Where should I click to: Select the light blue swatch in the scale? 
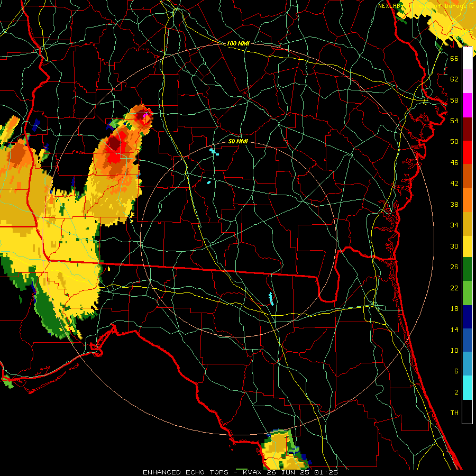pyautogui.click(x=467, y=364)
